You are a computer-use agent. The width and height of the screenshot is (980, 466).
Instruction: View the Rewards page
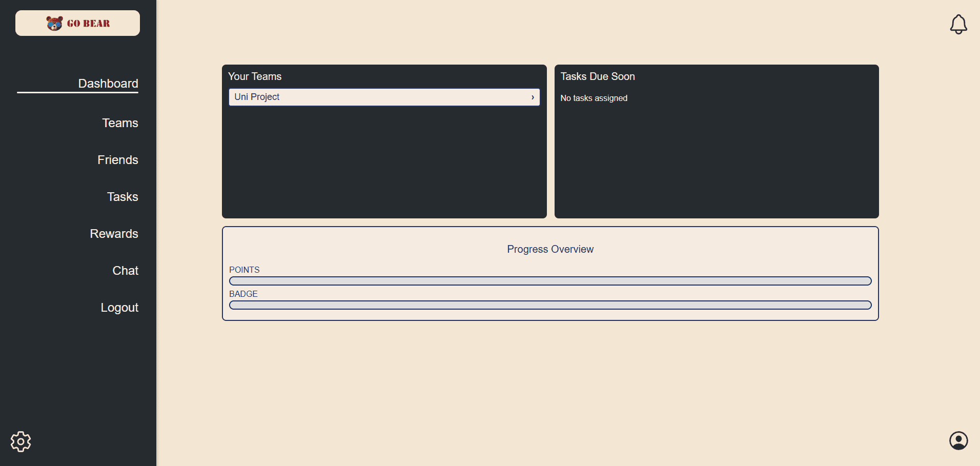114,234
